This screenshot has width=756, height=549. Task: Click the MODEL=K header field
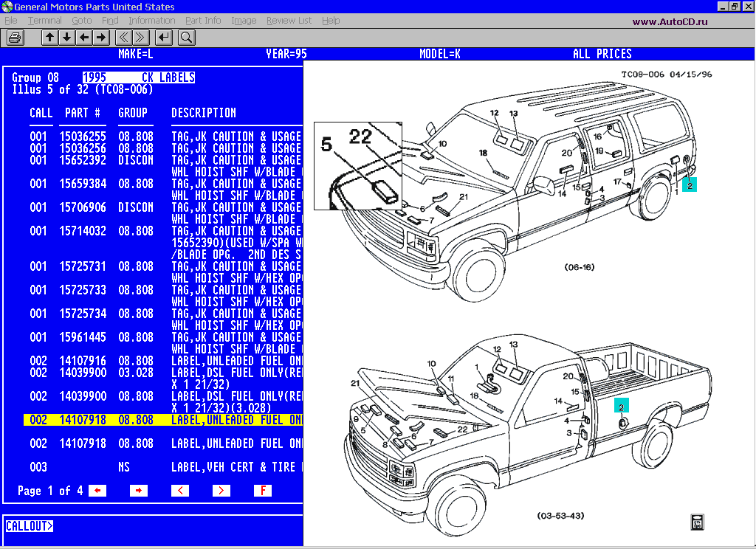[440, 54]
